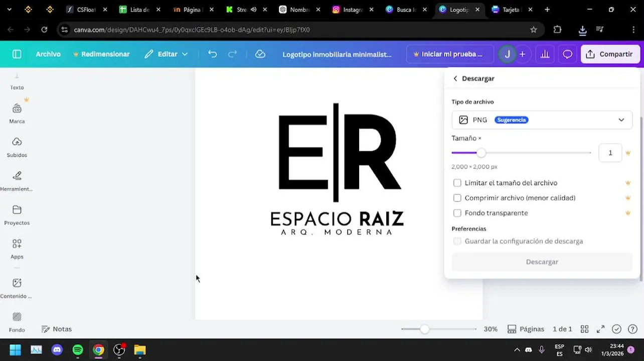Open the Marca brand kit panel

click(17, 113)
